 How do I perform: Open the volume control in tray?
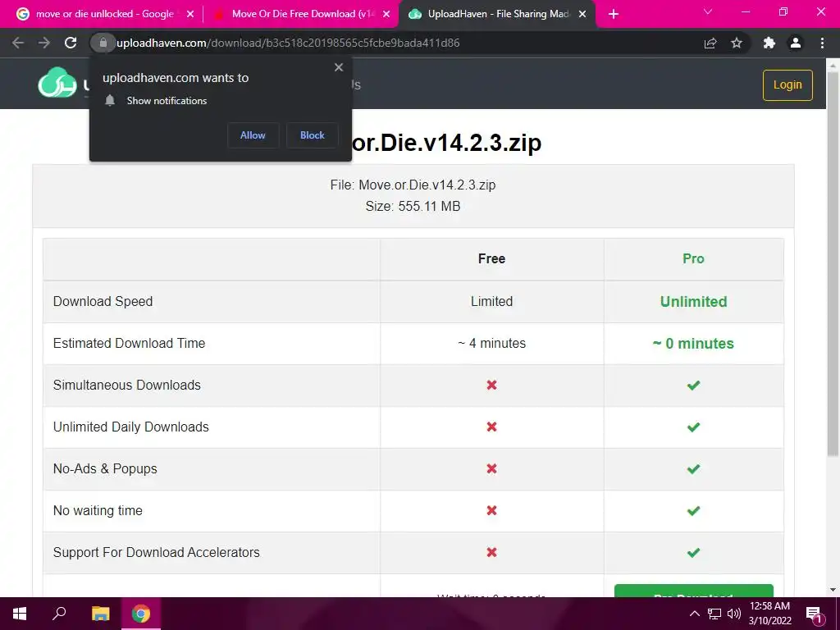[x=734, y=614]
